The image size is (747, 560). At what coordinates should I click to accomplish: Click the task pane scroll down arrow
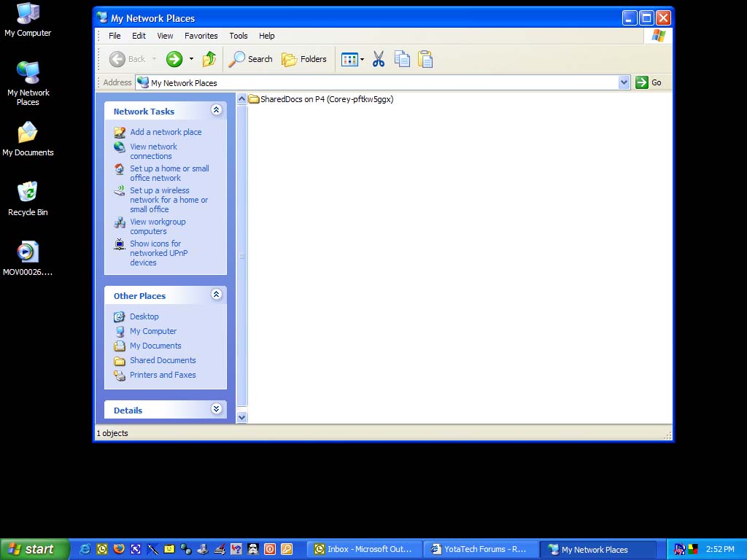tap(241, 418)
